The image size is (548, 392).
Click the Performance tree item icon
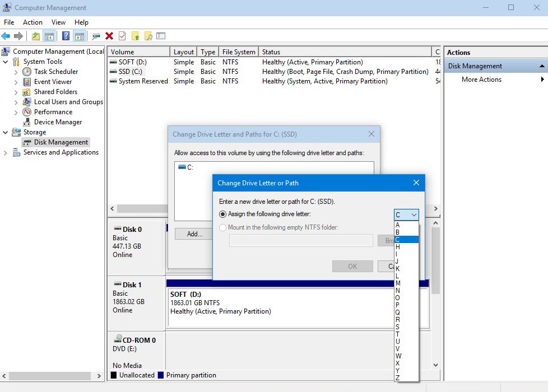[x=27, y=112]
